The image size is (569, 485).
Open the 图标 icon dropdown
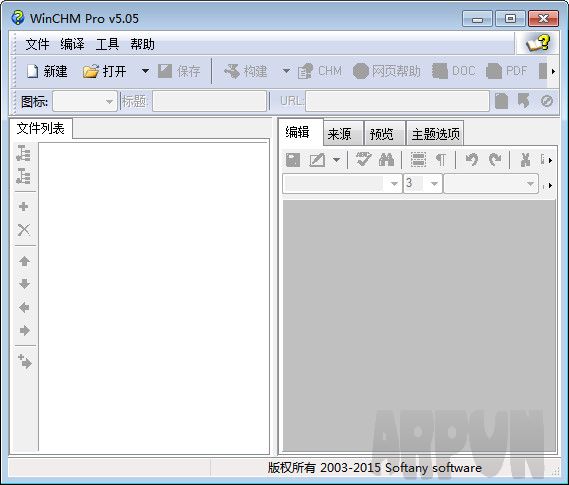pyautogui.click(x=85, y=101)
